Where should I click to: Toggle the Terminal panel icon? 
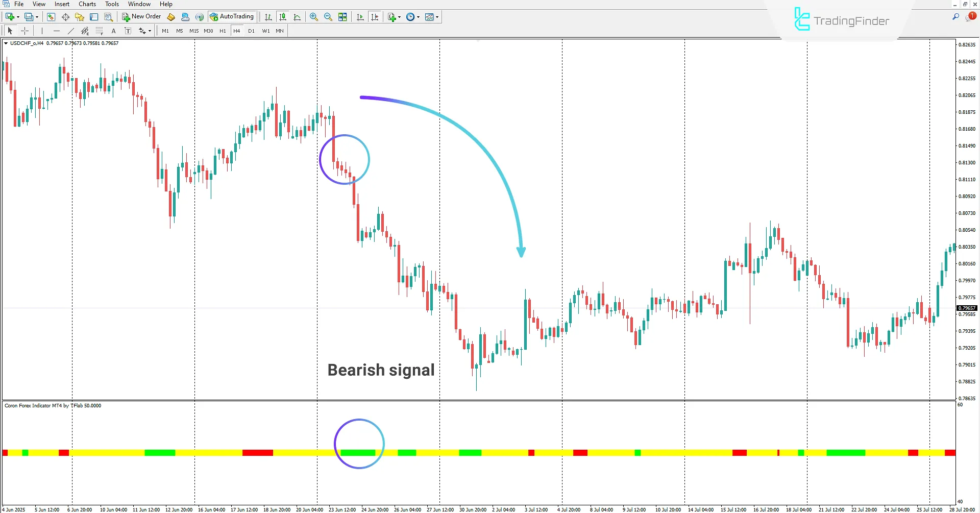pos(94,17)
